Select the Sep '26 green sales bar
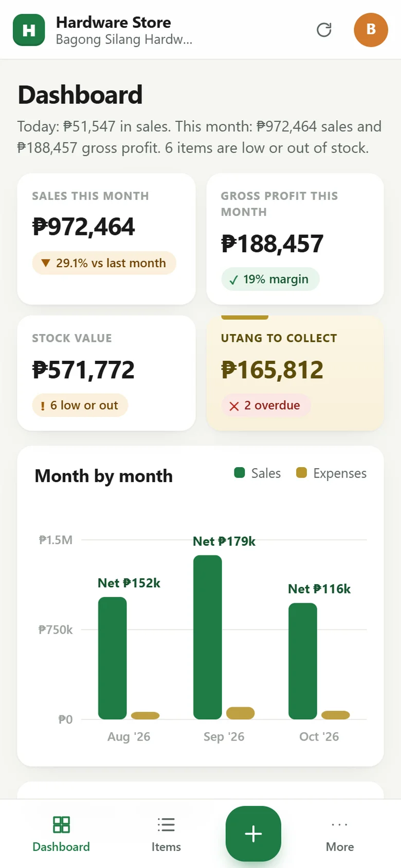Screen dimensions: 401x868 (208, 637)
